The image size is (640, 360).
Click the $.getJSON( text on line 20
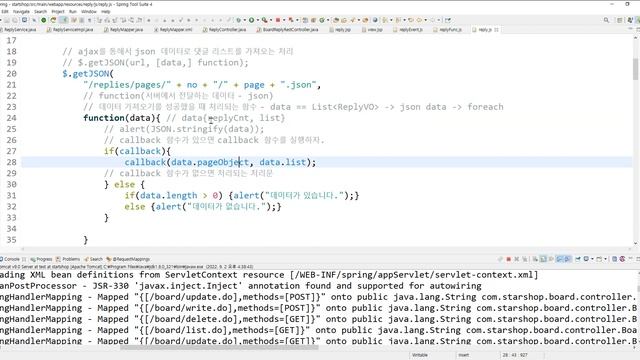[88, 74]
